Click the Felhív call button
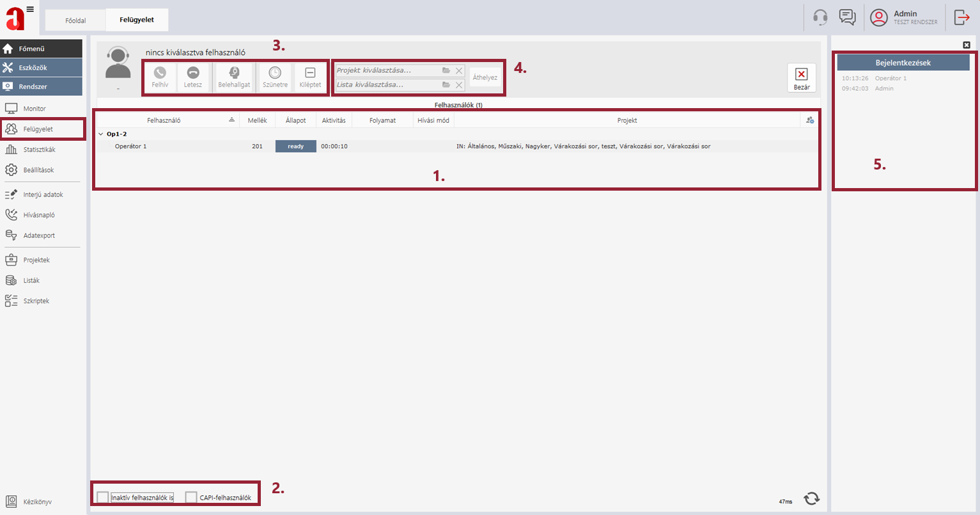This screenshot has height=515, width=980. click(160, 77)
